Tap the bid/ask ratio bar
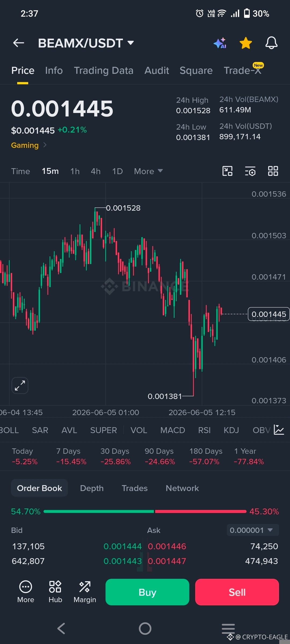The image size is (290, 644). (145, 511)
